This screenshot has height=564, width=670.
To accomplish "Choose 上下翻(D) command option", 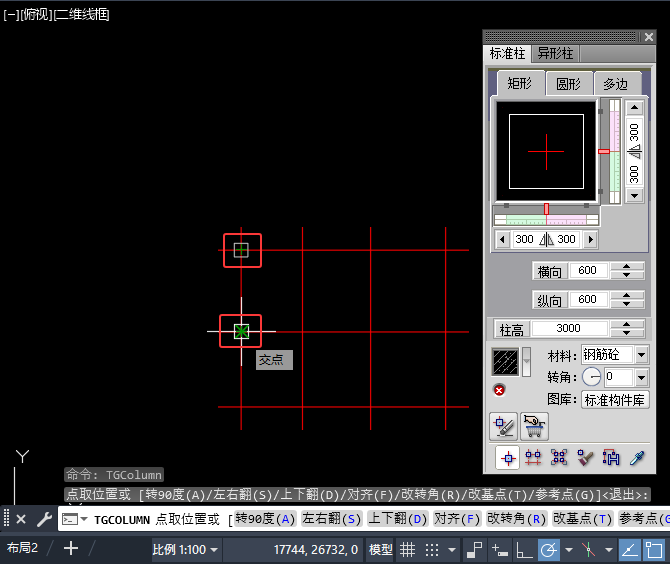I will pos(397,519).
